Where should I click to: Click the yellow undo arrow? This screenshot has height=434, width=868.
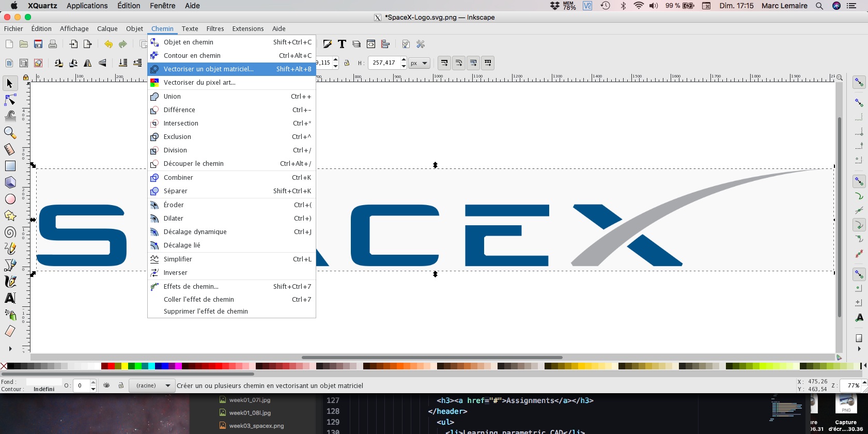pyautogui.click(x=108, y=44)
